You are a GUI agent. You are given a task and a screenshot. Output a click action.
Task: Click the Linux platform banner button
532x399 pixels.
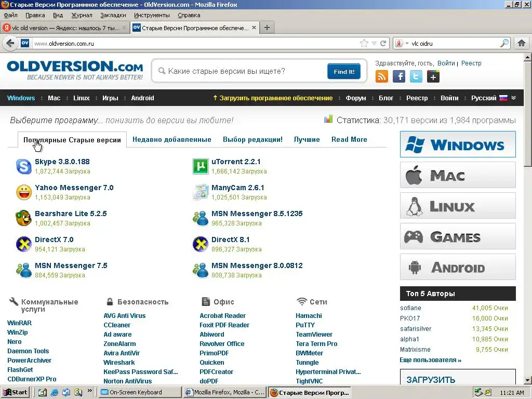(x=458, y=206)
